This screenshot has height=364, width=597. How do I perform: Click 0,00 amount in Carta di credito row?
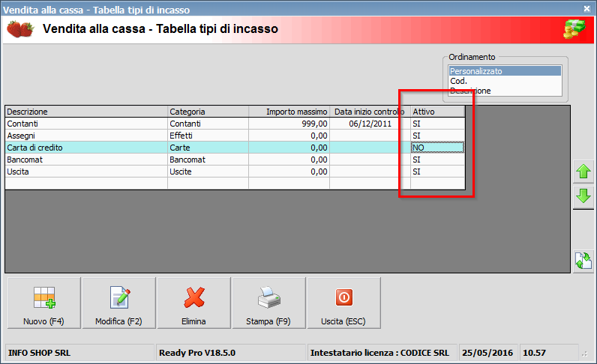pos(289,148)
